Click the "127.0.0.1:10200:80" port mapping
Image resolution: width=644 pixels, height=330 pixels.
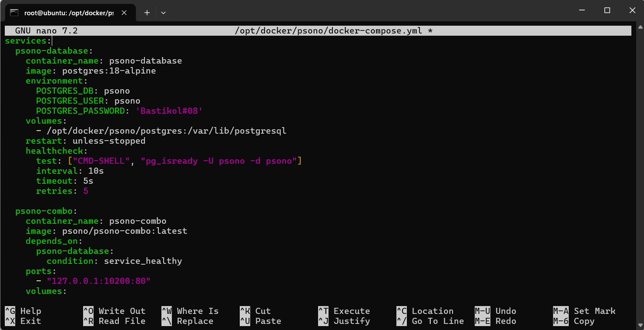tap(98, 281)
